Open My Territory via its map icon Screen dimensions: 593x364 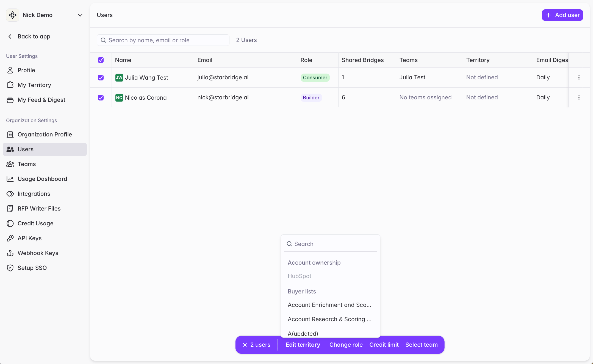[10, 85]
